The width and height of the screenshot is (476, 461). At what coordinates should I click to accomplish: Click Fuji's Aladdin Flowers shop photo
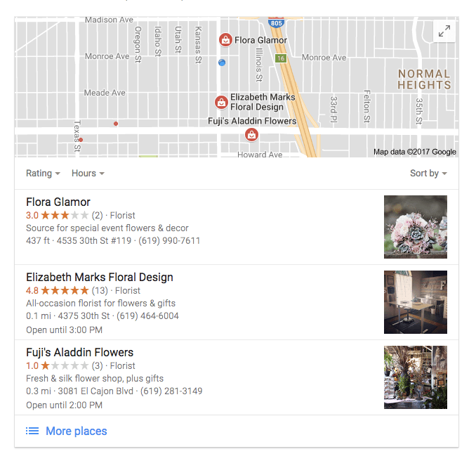[x=416, y=377]
